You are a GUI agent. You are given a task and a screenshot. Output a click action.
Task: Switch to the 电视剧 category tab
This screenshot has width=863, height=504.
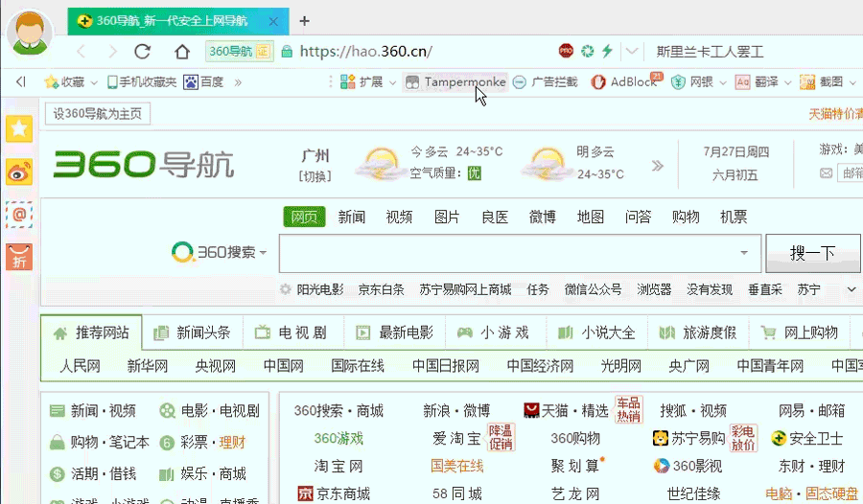292,332
